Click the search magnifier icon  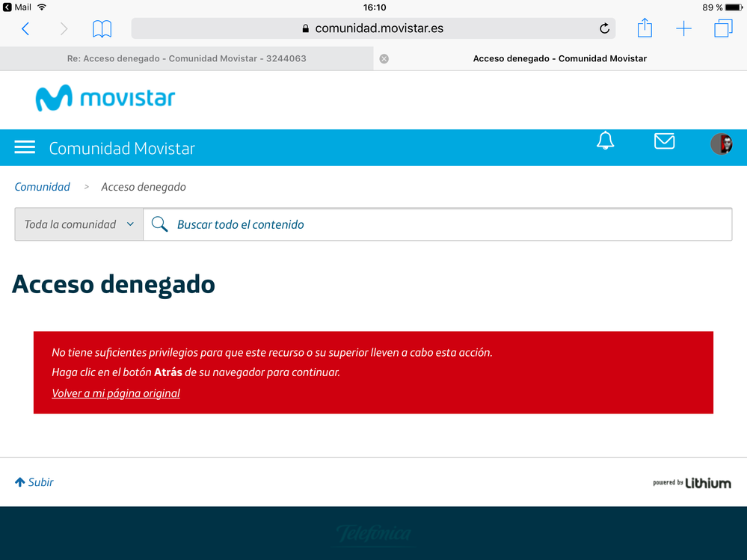click(x=159, y=224)
